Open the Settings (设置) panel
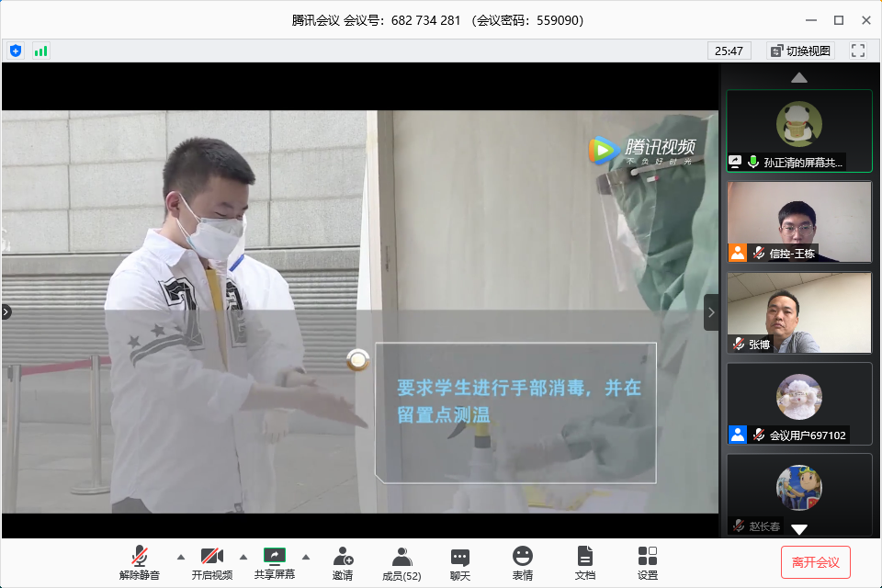The image size is (882, 588). (x=648, y=562)
